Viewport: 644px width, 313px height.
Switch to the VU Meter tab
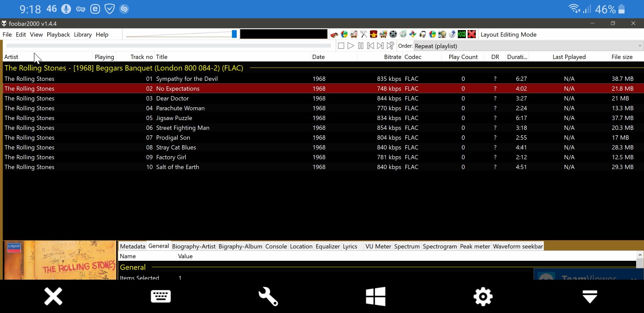[x=378, y=246]
